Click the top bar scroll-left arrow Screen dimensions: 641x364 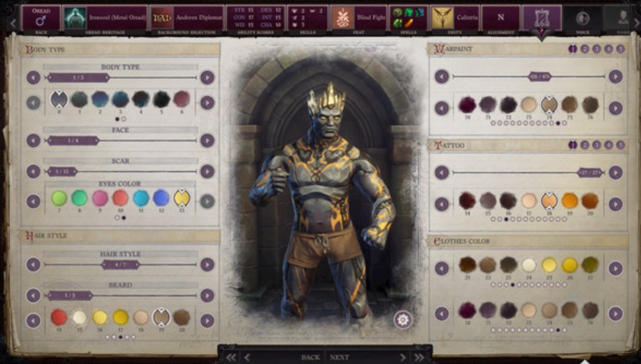[13, 22]
